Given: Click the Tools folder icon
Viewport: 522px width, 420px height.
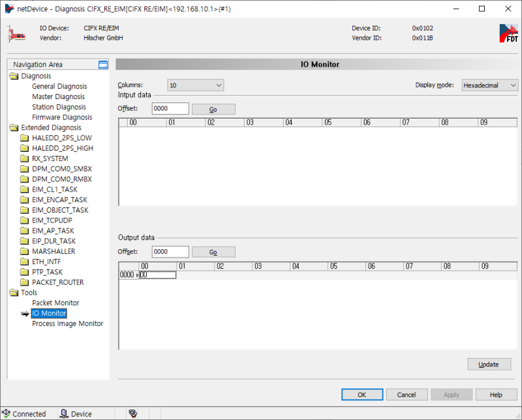Looking at the screenshot, I should tap(14, 293).
